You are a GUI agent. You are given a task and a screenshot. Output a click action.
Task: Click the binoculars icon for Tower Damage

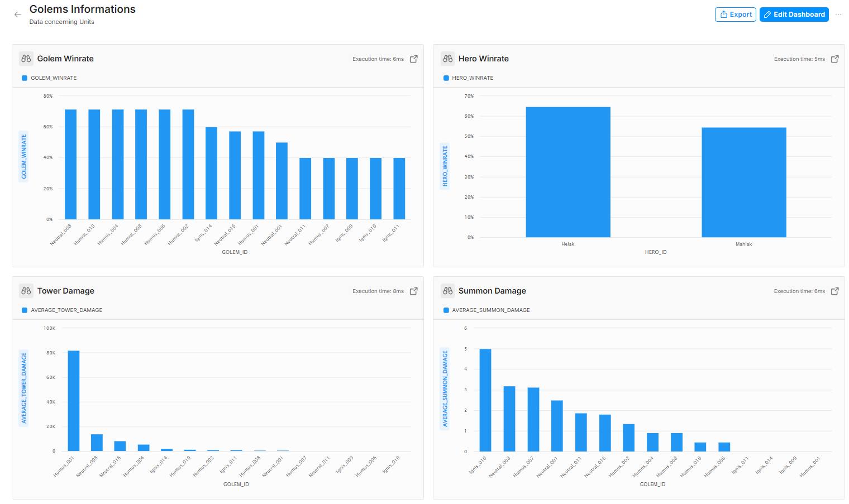tap(26, 291)
